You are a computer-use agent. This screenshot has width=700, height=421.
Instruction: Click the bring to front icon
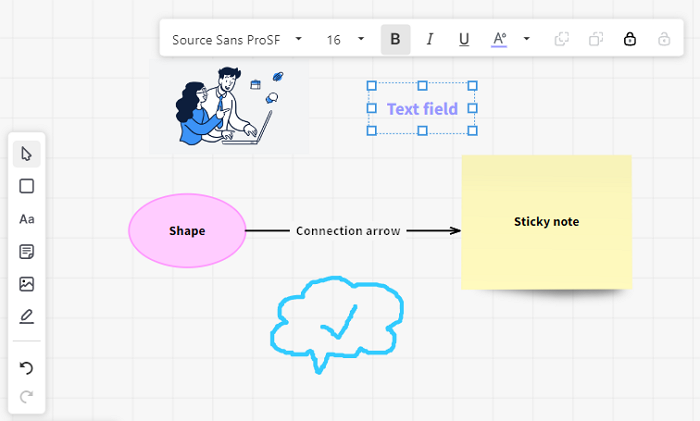pyautogui.click(x=562, y=39)
